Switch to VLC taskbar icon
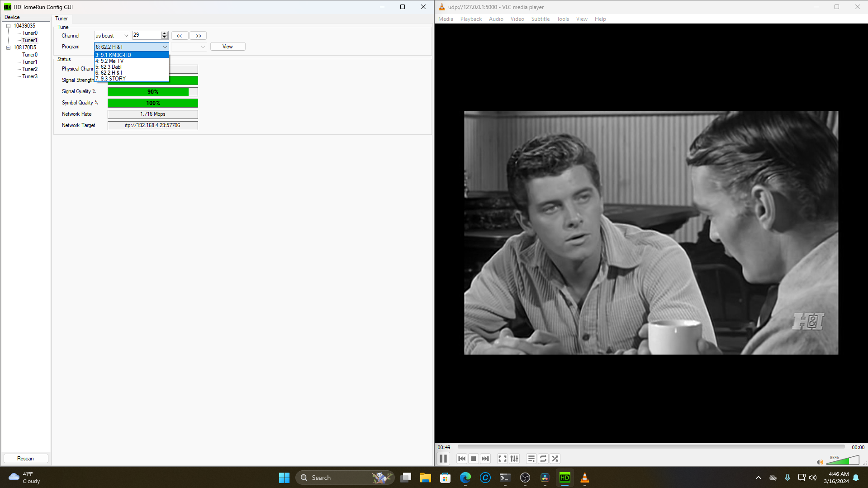The width and height of the screenshot is (868, 488). [x=585, y=478]
